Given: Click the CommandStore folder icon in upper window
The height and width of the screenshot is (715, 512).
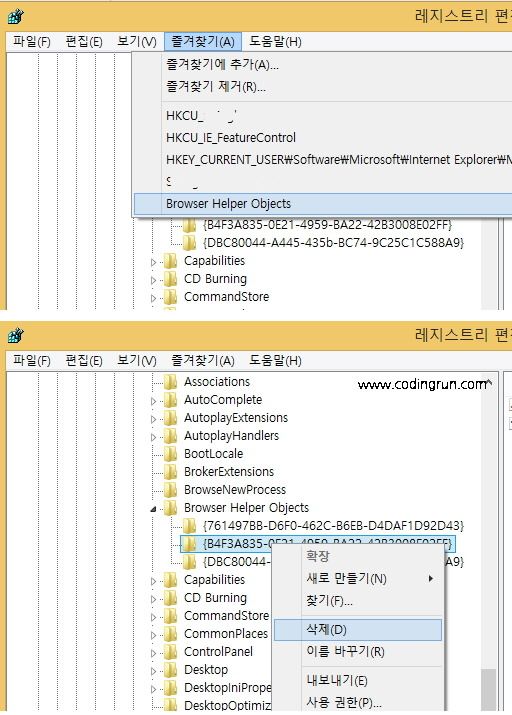Looking at the screenshot, I should coord(171,297).
